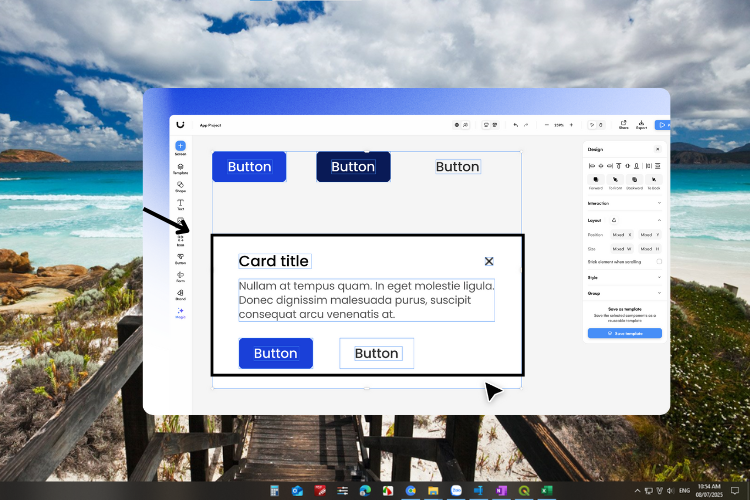Select the blue Button inside the card
This screenshot has width=750, height=500.
tap(276, 354)
